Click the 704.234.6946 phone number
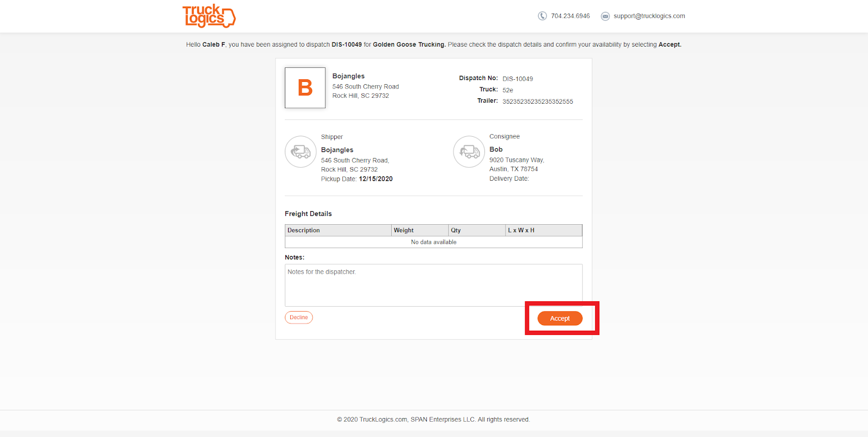This screenshot has width=868, height=437. (x=570, y=16)
